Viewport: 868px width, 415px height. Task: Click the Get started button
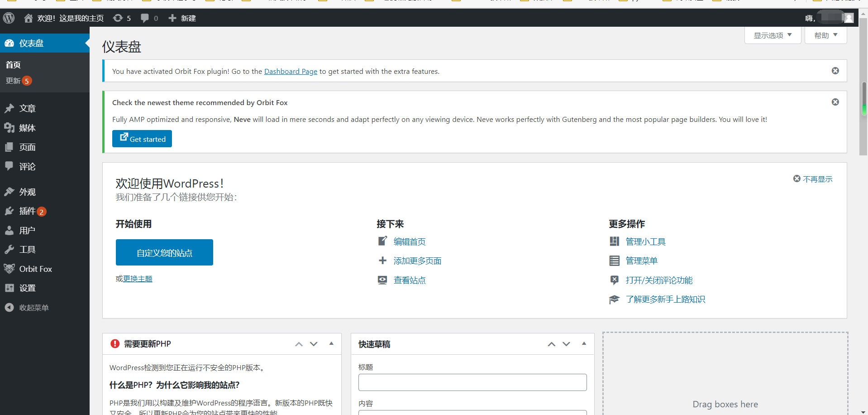point(142,139)
